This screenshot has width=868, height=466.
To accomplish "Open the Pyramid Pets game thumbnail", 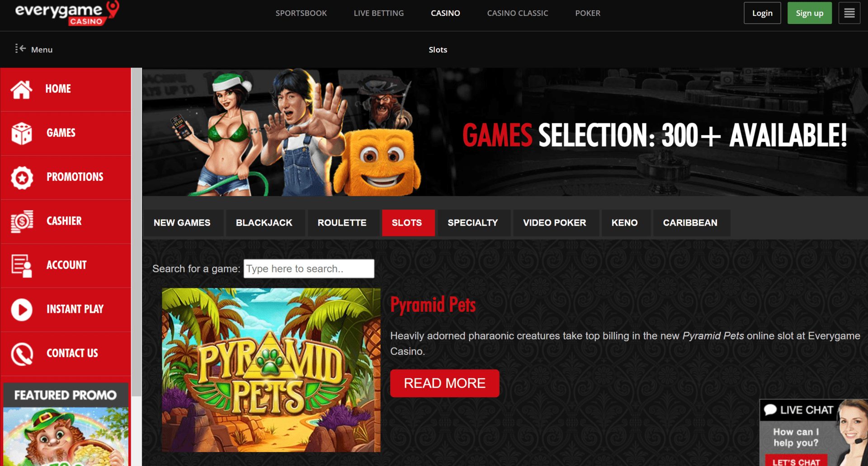I will [x=271, y=370].
